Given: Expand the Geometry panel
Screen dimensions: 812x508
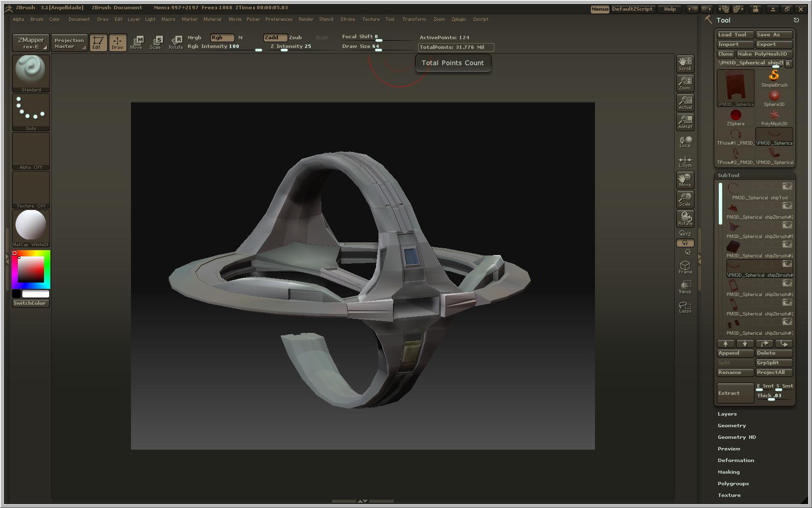Looking at the screenshot, I should tap(731, 425).
